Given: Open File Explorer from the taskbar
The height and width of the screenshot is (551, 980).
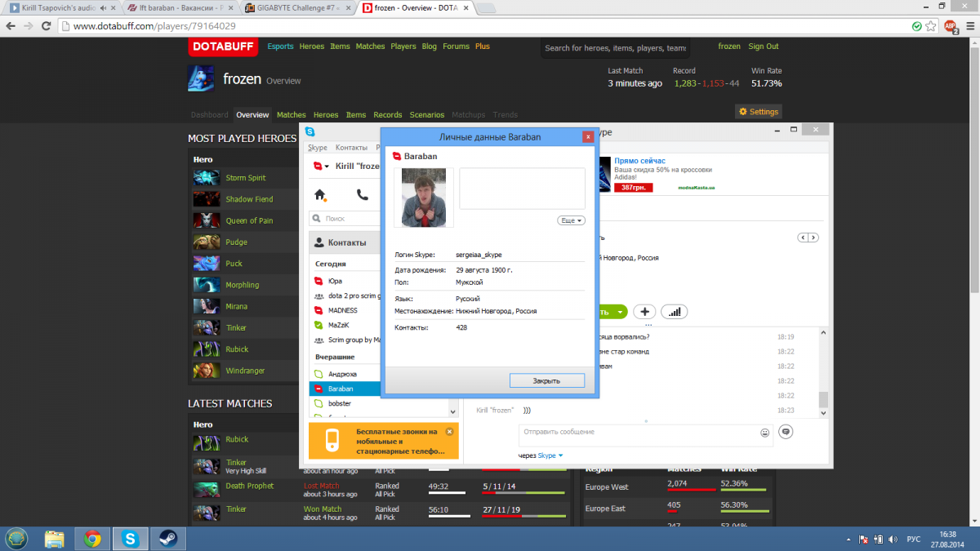Looking at the screenshot, I should (55, 539).
